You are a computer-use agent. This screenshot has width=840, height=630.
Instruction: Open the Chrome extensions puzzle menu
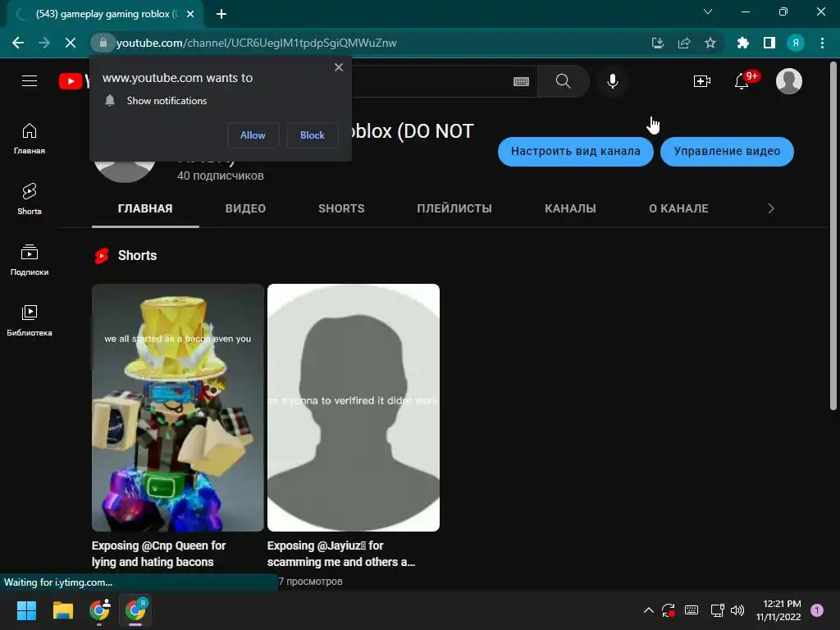(742, 43)
